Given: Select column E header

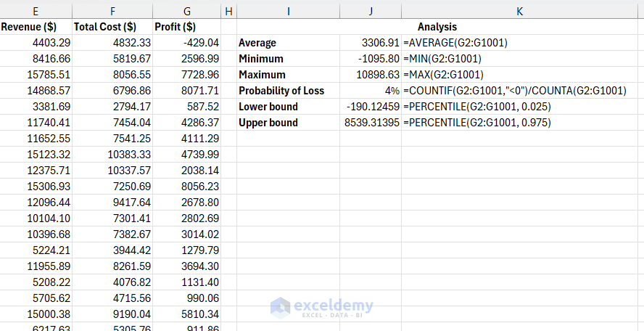Looking at the screenshot, I should (x=36, y=11).
